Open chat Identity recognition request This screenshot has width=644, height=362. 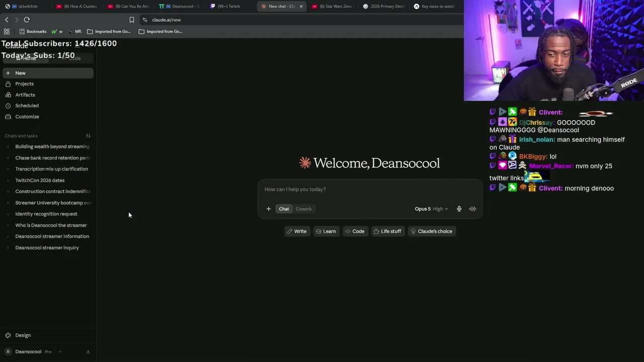47,214
